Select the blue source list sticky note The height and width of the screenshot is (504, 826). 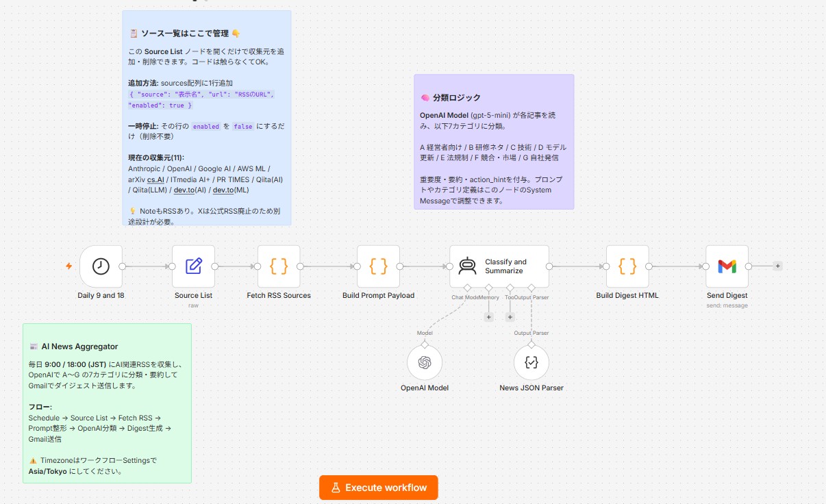point(206,118)
